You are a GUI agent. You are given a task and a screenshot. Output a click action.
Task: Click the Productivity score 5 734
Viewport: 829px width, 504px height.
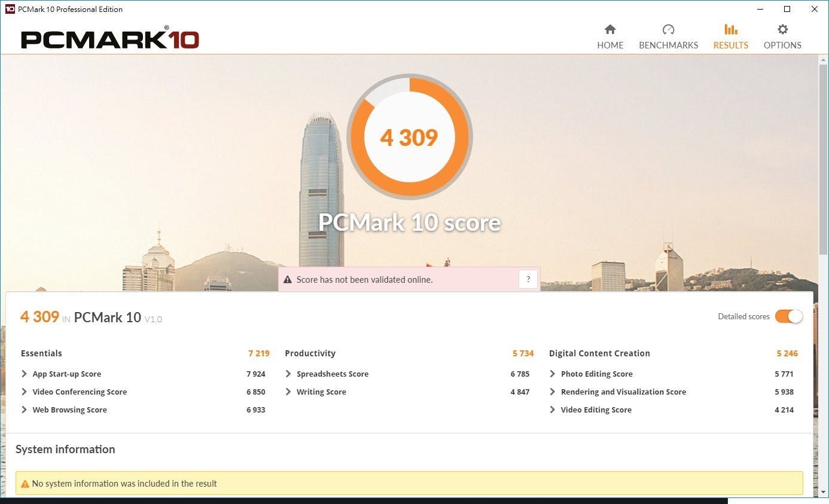click(x=523, y=353)
